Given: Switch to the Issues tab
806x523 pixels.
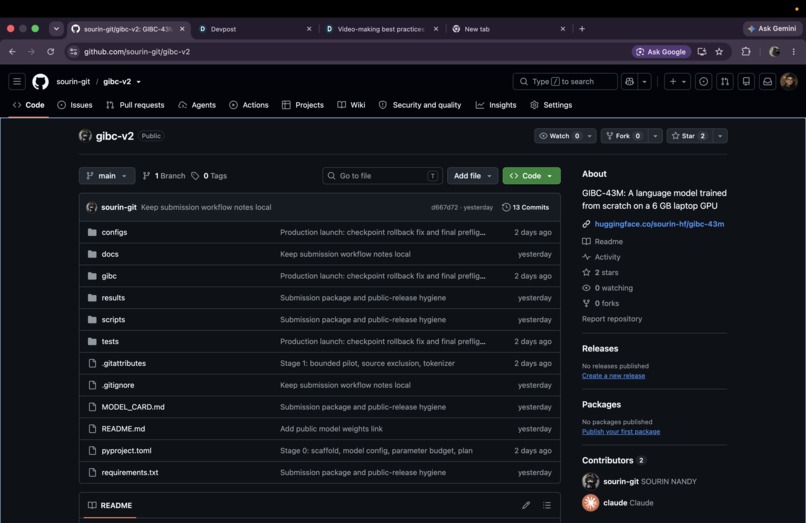Looking at the screenshot, I should pos(75,105).
